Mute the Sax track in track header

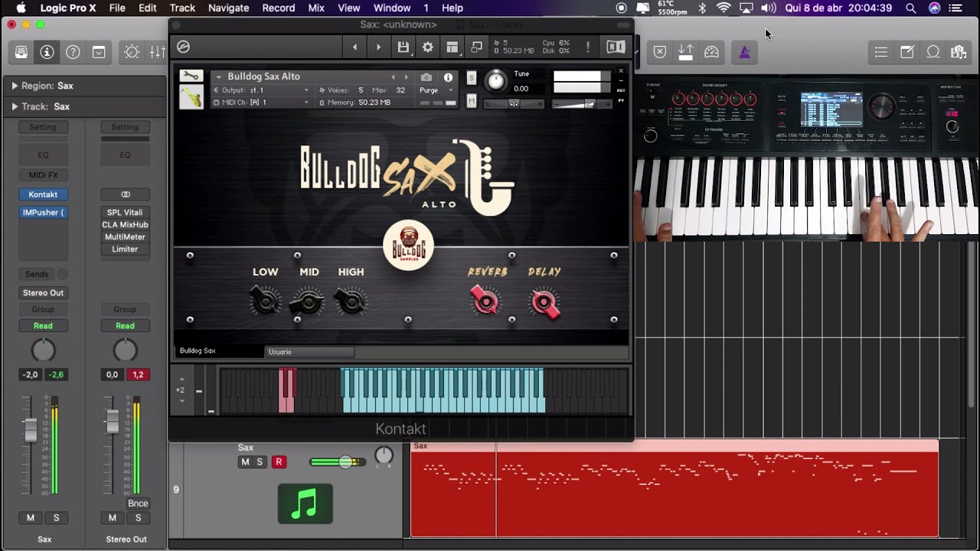245,462
